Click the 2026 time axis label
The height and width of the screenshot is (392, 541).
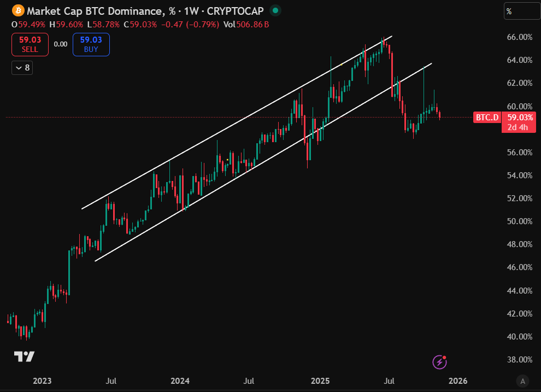tap(458, 381)
